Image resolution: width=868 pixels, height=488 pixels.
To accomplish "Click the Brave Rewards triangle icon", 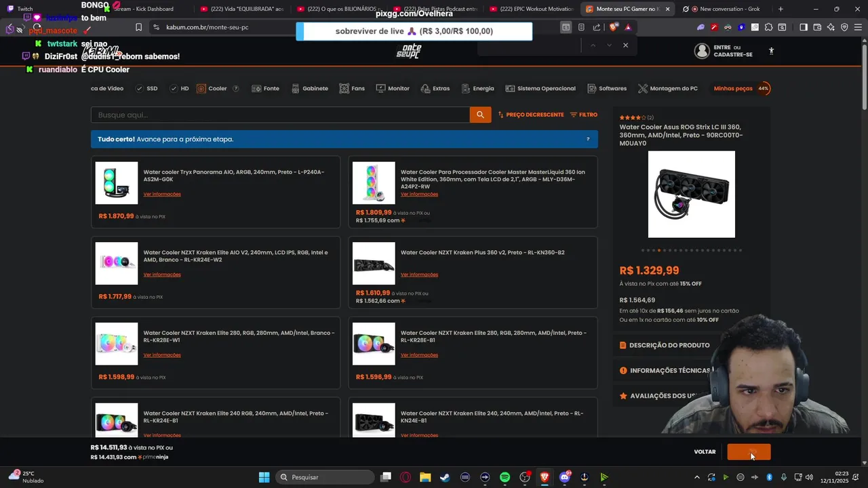I will click(x=628, y=27).
